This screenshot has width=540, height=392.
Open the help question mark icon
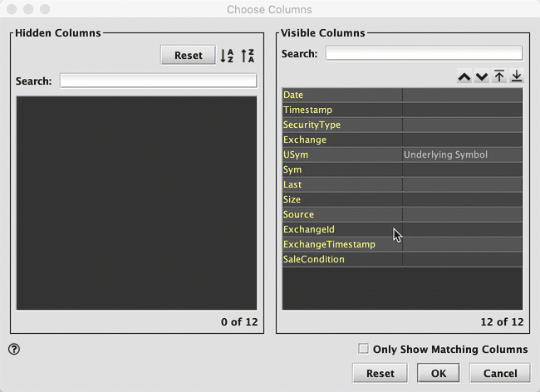click(x=14, y=350)
